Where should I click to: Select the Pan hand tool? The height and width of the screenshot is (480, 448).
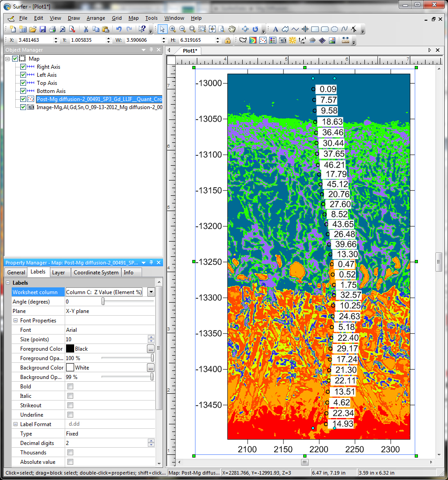coord(232,29)
